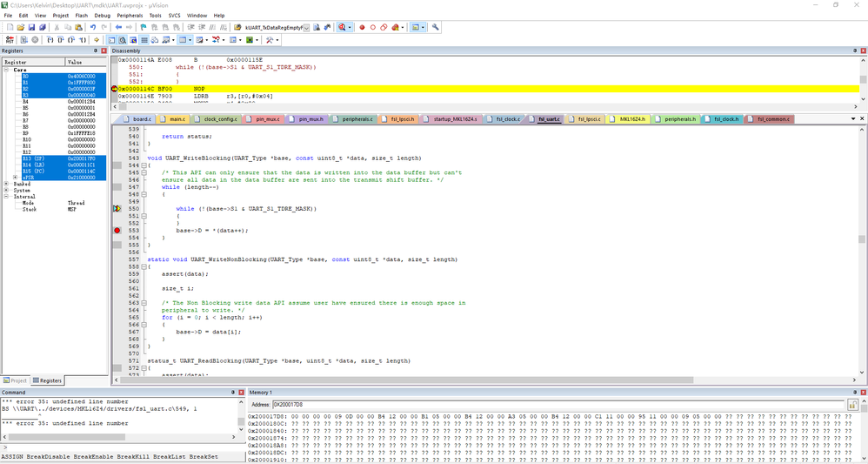Click the Undo arrow icon
Screen dimensions: 868x464
tap(93, 27)
